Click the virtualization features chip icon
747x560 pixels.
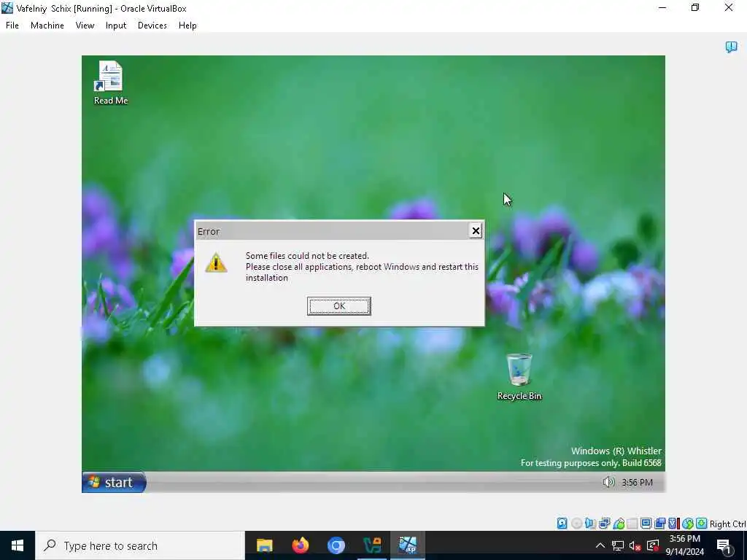[x=673, y=524]
